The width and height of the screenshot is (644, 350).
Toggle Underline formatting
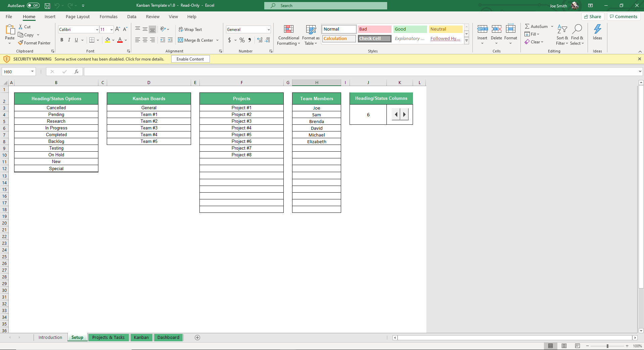pos(77,40)
